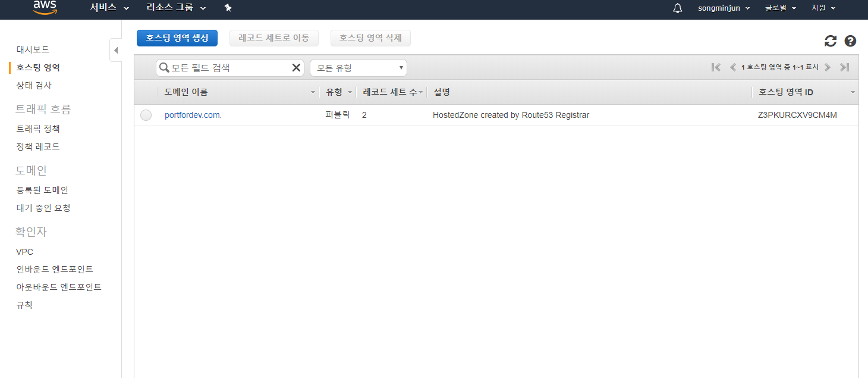Go to last page of results
This screenshot has width=868, height=378.
click(844, 67)
